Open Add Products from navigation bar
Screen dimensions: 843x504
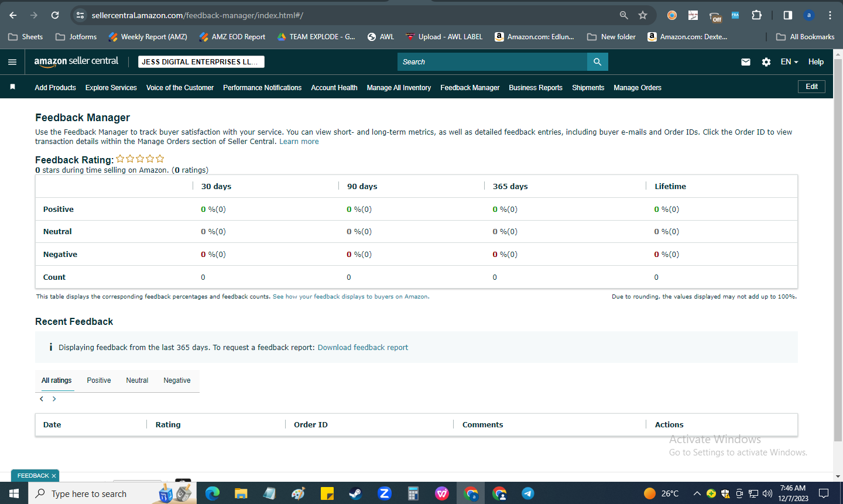coord(55,88)
